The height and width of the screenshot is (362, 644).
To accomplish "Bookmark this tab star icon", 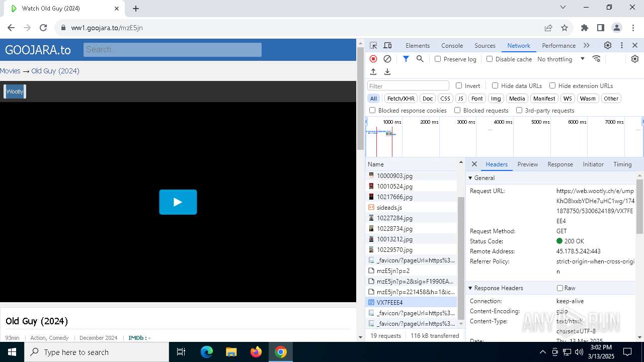I will [565, 28].
